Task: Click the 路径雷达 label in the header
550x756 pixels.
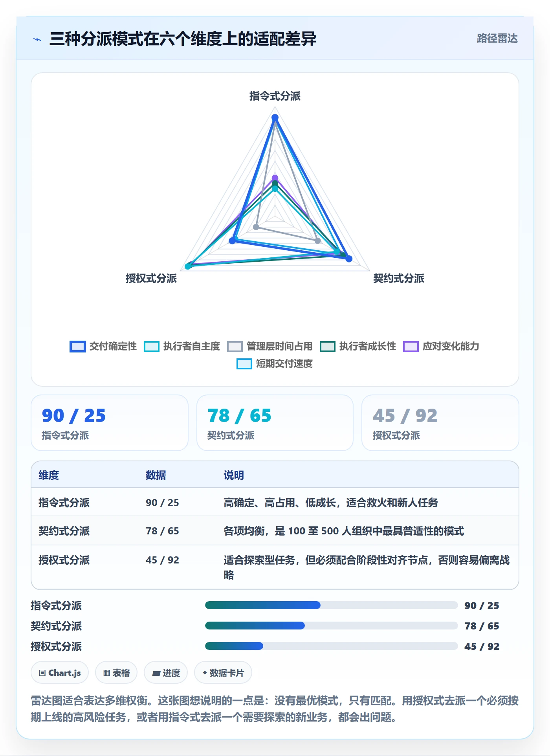Action: (x=497, y=39)
